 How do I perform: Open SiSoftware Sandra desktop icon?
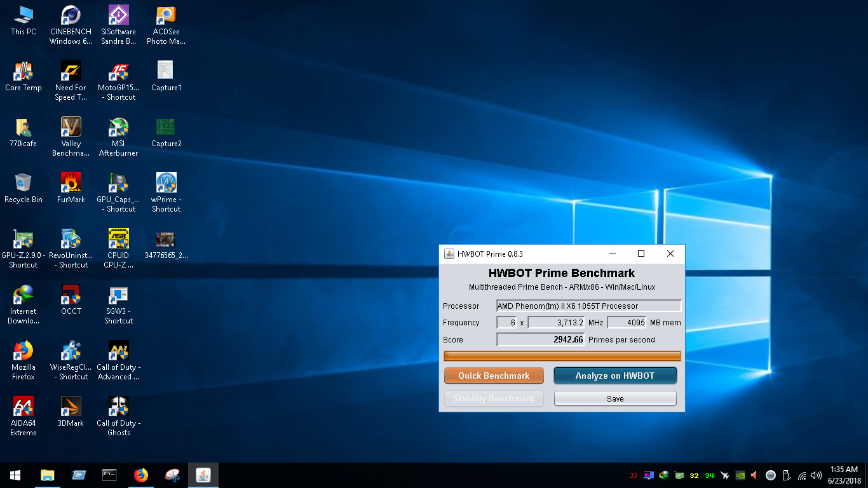pos(119,25)
